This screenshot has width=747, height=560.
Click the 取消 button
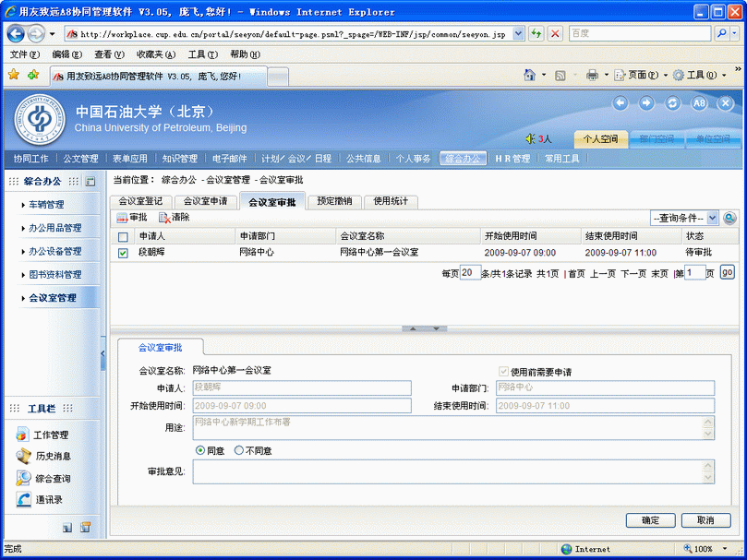click(705, 520)
